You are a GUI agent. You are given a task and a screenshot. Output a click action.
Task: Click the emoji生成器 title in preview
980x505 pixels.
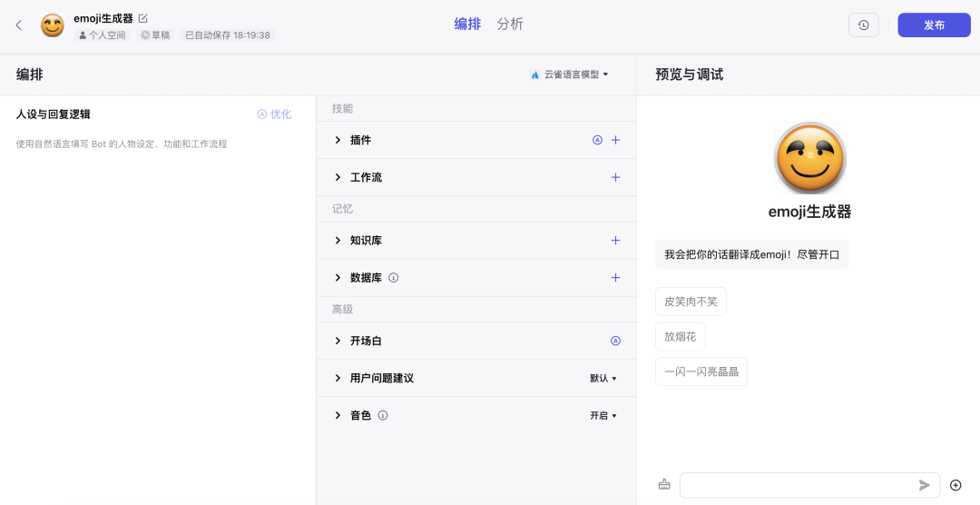click(809, 212)
